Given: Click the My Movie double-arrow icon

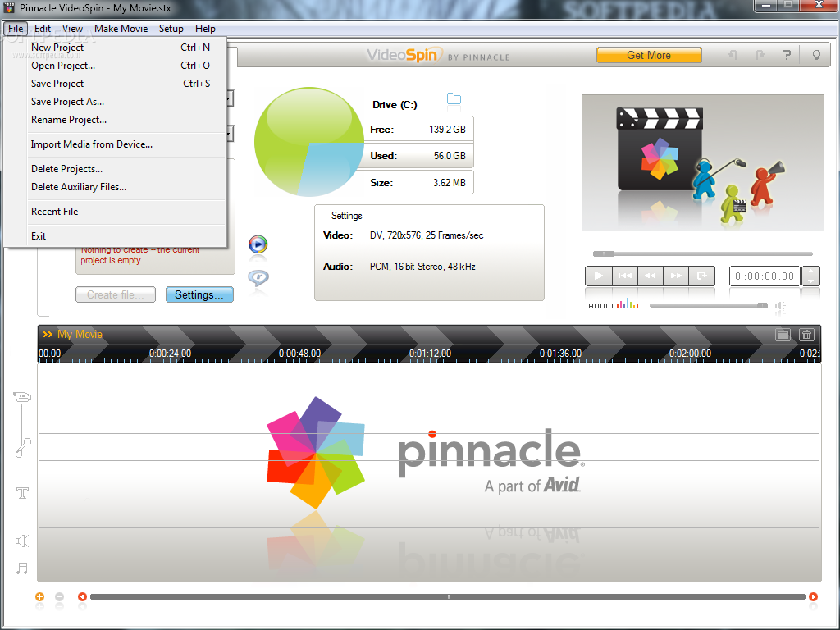Looking at the screenshot, I should pyautogui.click(x=47, y=335).
